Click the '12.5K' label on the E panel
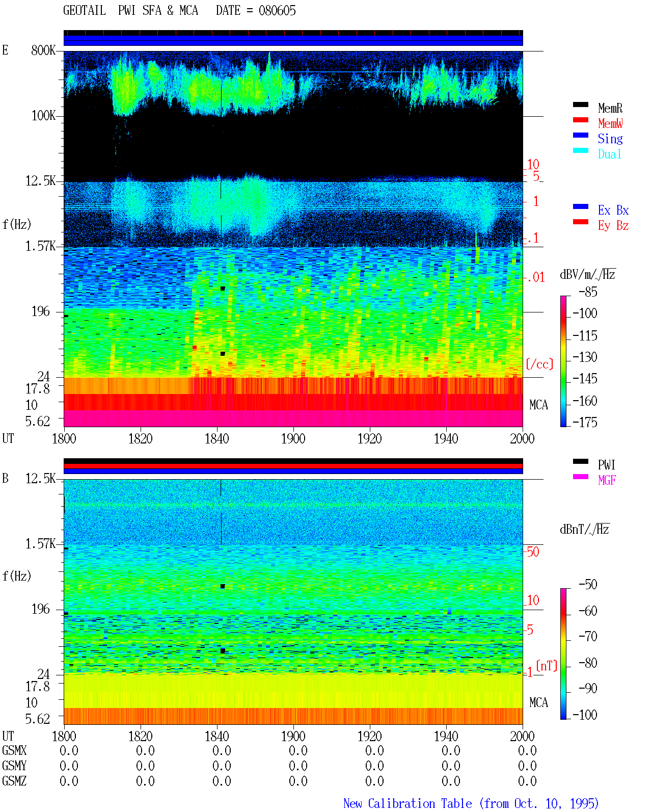The image size is (652, 812). pyautogui.click(x=41, y=180)
